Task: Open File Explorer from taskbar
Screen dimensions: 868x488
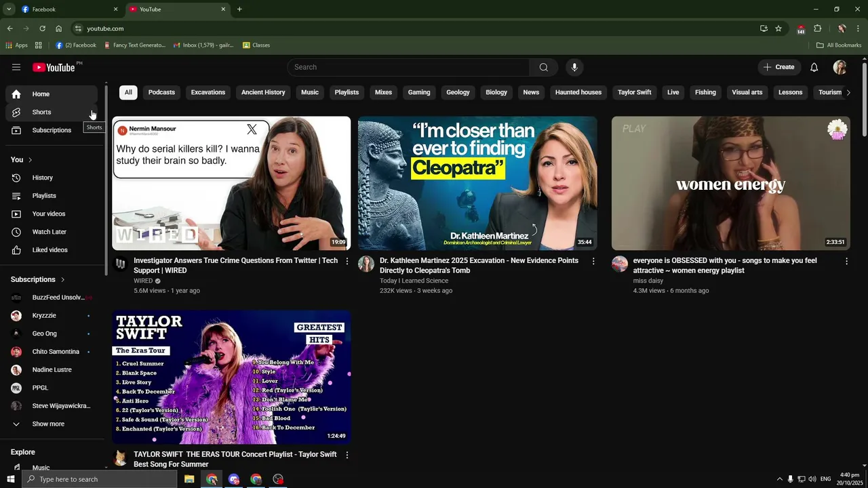Action: coord(189,479)
